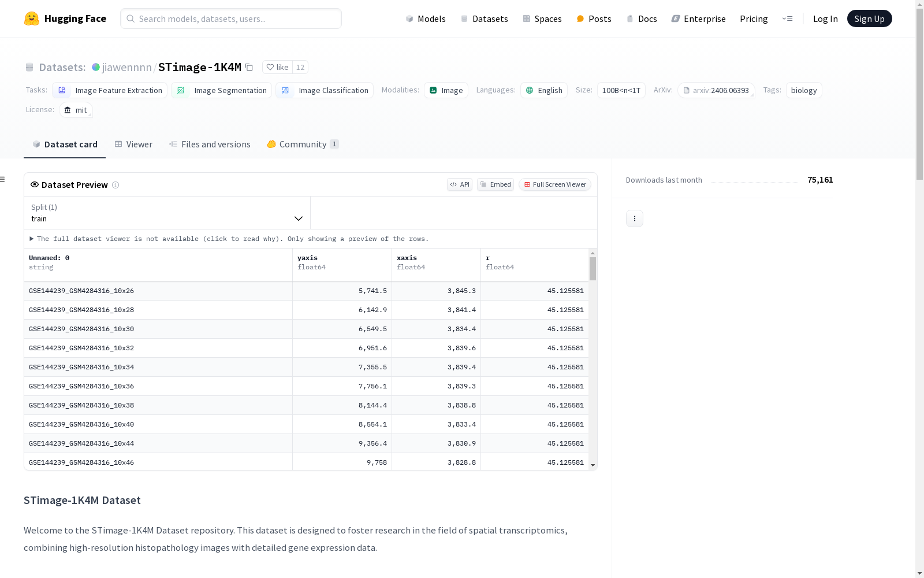
Task: Click the table scrollbar up arrow
Action: coord(593,253)
